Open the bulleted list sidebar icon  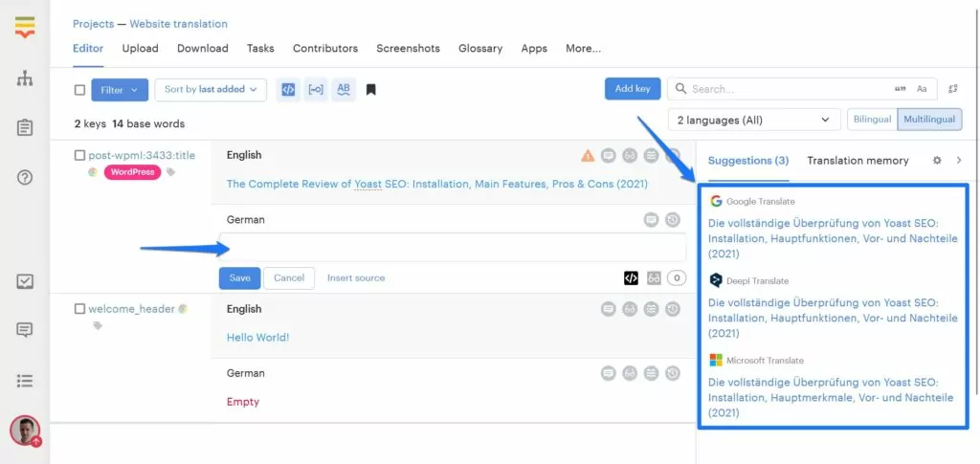tap(25, 381)
